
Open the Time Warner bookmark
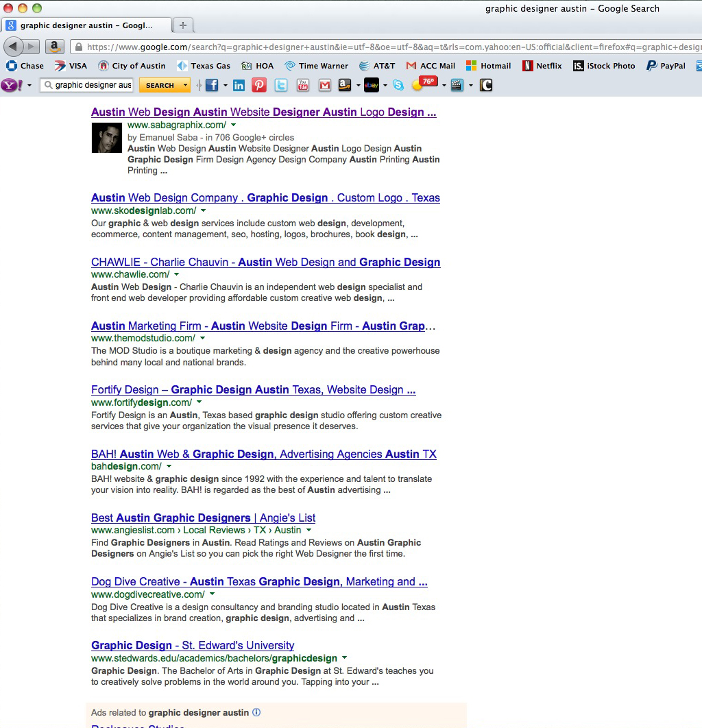(x=316, y=66)
